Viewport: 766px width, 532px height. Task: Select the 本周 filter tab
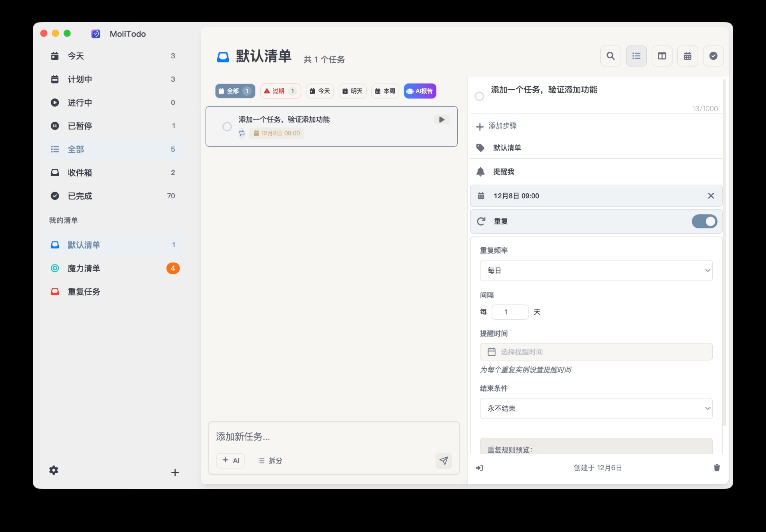coord(385,91)
